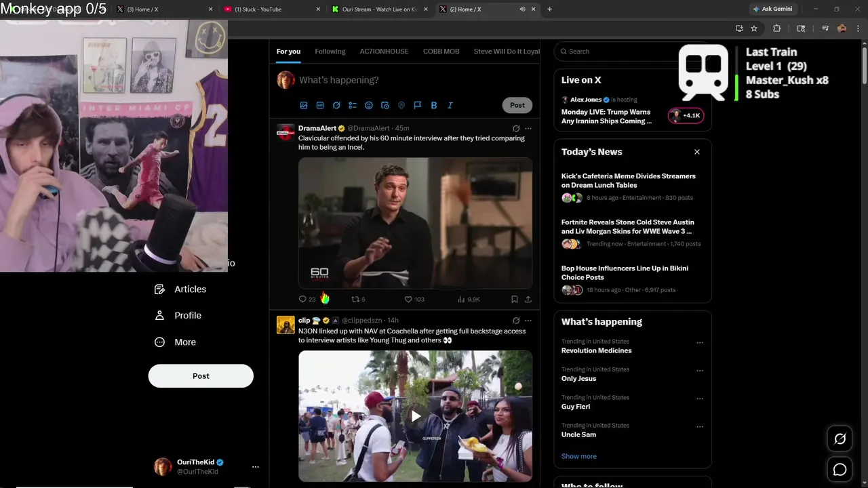The height and width of the screenshot is (488, 868).
Task: Open the Bop House Influencers news story
Action: click(625, 272)
